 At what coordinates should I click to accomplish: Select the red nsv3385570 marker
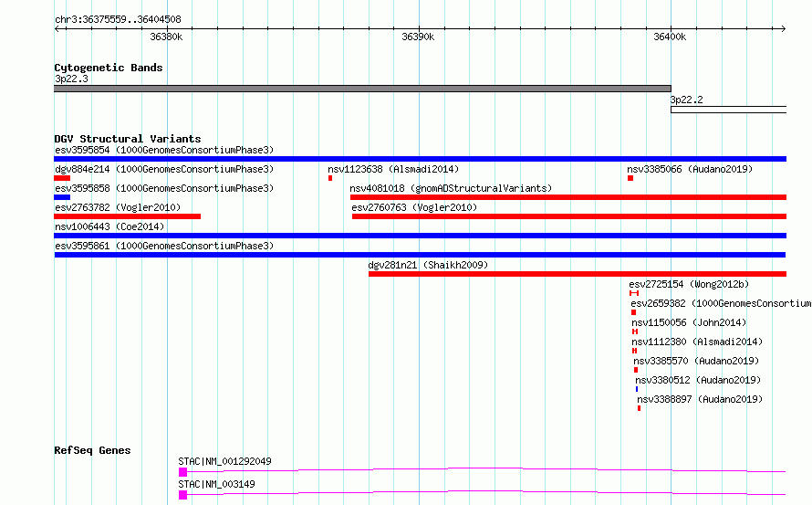[636, 370]
